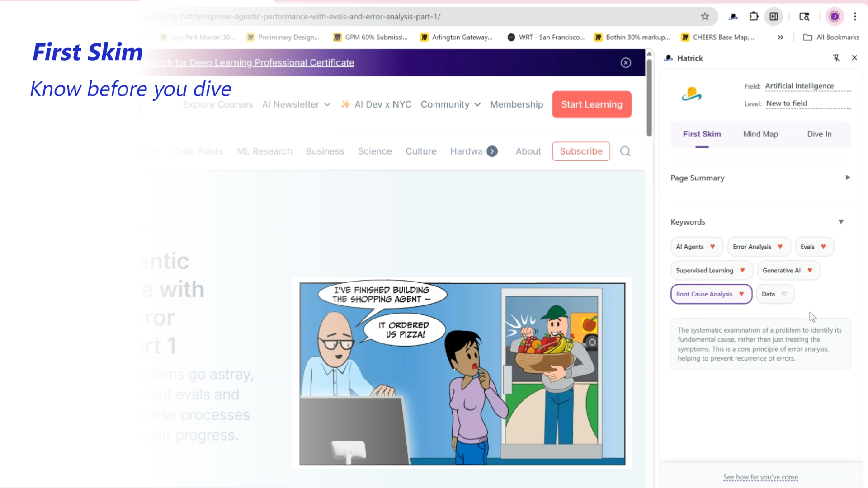Switch to the Dive In tab
The height and width of the screenshot is (488, 868).
pyautogui.click(x=819, y=134)
